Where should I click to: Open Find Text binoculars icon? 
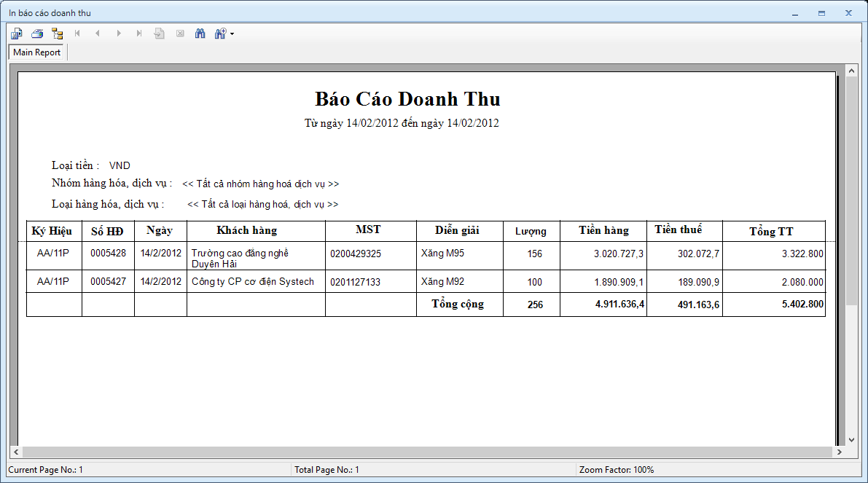click(x=200, y=34)
